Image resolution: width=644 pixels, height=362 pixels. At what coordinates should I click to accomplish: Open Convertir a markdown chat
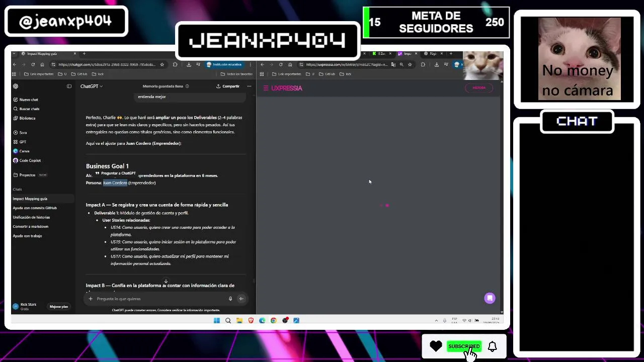pyautogui.click(x=31, y=226)
